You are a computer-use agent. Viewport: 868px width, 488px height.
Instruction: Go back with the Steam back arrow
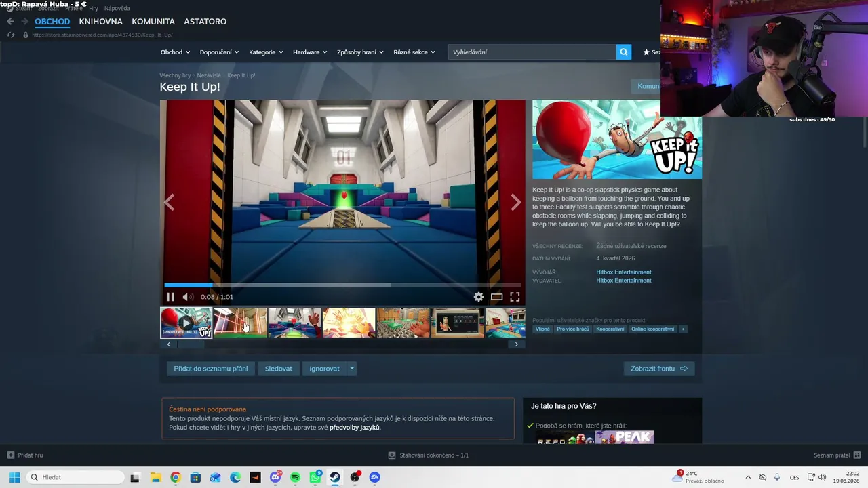point(10,22)
